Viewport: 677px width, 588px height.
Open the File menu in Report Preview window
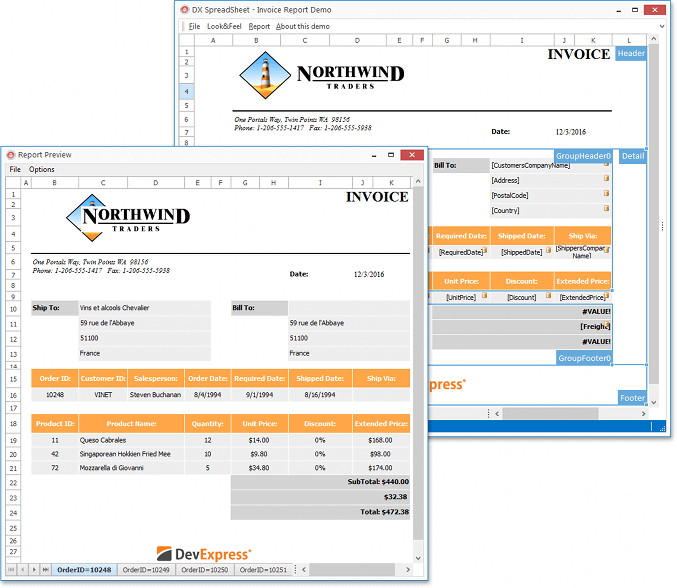click(x=15, y=169)
